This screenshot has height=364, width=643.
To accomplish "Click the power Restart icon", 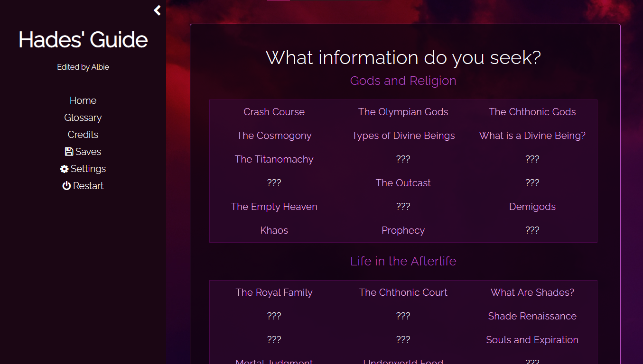I will (x=66, y=186).
